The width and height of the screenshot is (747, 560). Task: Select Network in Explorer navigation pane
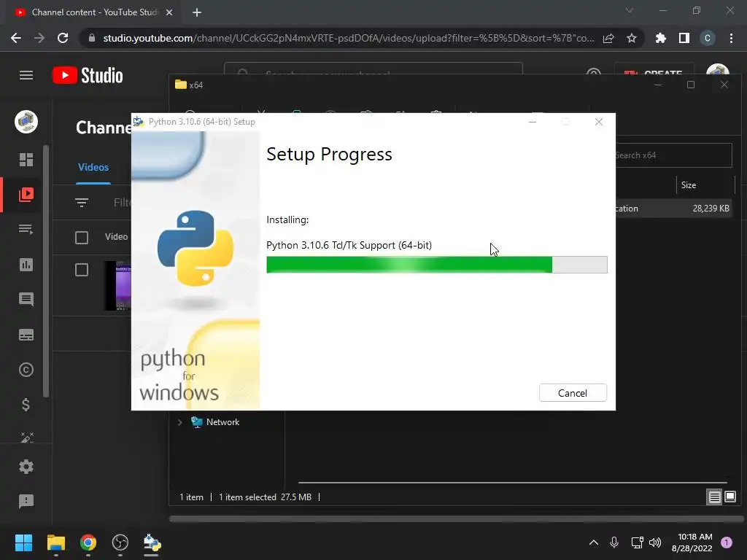[222, 422]
